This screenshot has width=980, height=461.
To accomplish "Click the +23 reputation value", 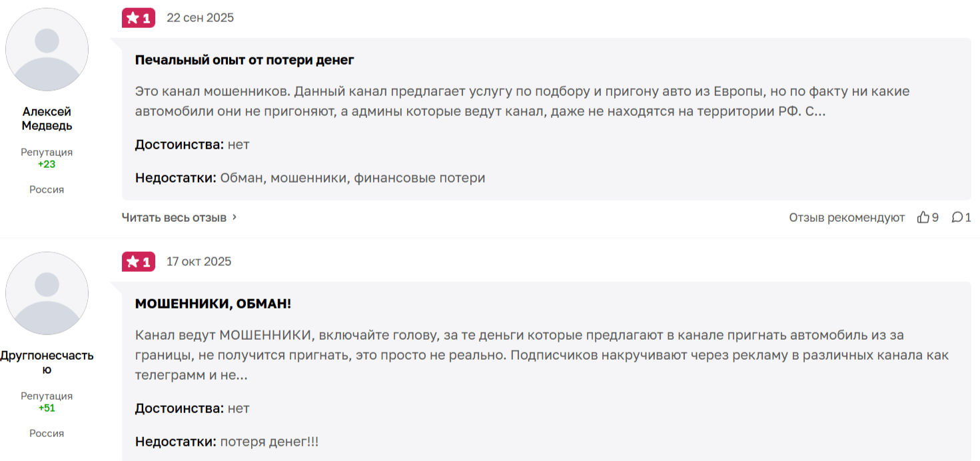I will click(47, 164).
